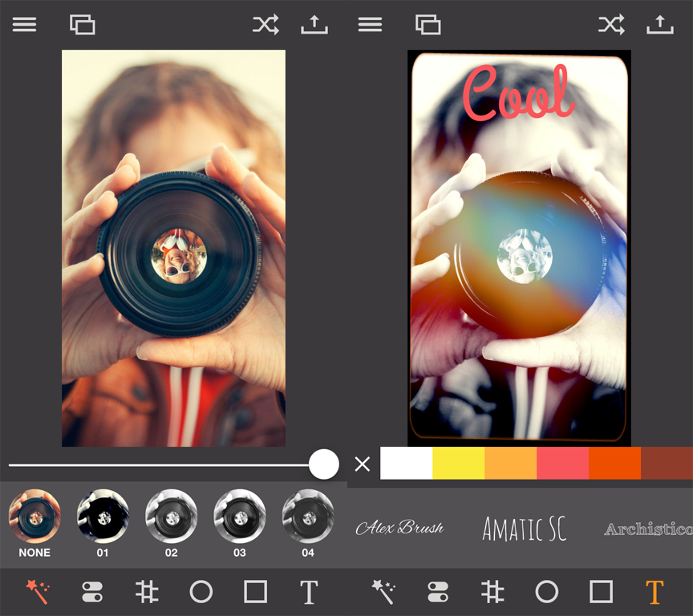Image resolution: width=693 pixels, height=616 pixels.
Task: Apply filter 03 thumbnail
Action: (x=240, y=517)
